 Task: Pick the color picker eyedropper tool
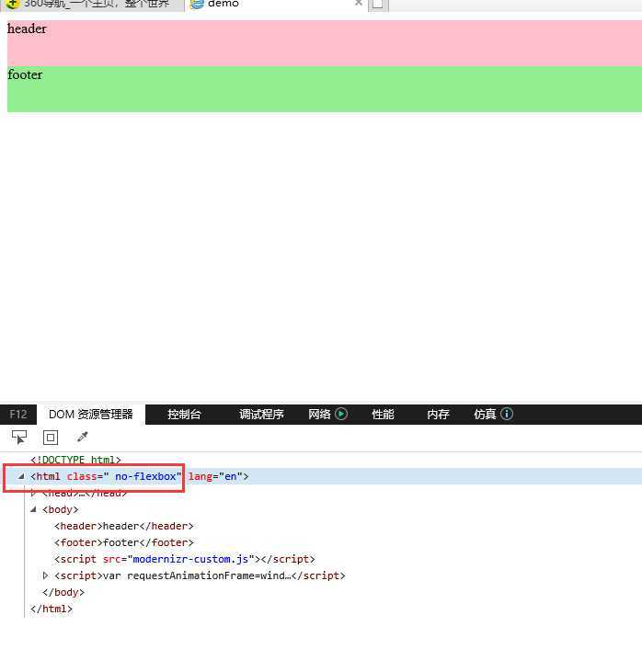tap(82, 438)
